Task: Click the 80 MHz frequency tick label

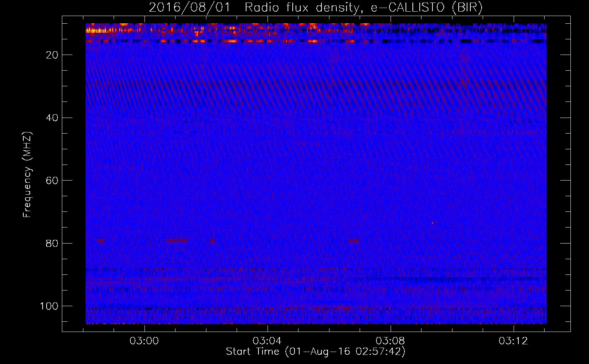Action: tap(52, 244)
